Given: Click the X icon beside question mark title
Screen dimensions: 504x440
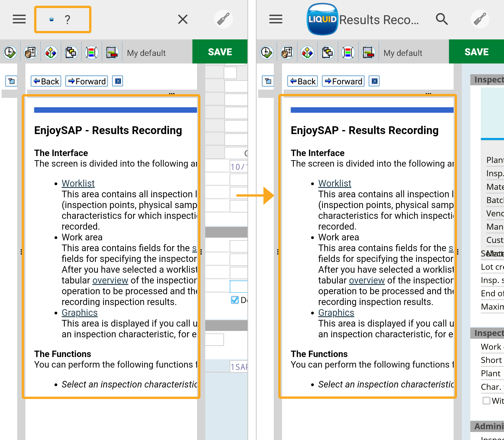Looking at the screenshot, I should pos(183,19).
